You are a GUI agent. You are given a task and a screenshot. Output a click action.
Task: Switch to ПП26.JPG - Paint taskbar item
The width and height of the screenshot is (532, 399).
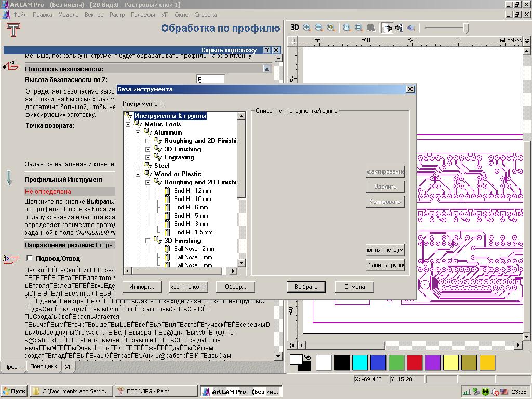(x=156, y=392)
